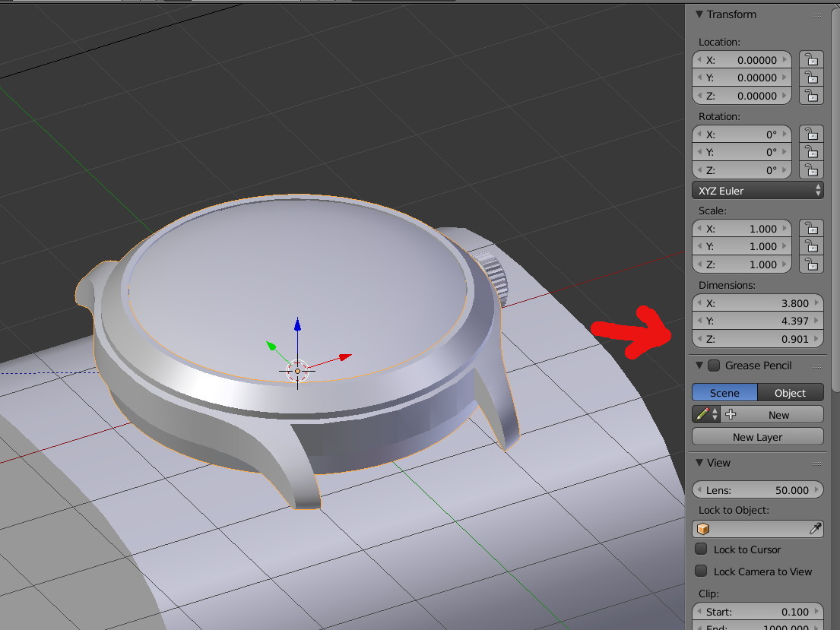Screen dimensions: 840x630
Task: Click lock icon beside Location Z
Action: click(812, 96)
